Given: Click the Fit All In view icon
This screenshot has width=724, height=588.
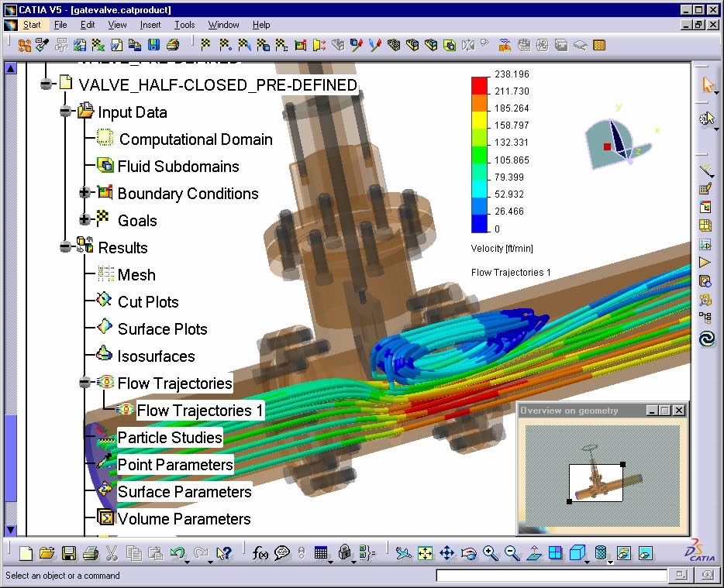Looking at the screenshot, I should point(425,553).
